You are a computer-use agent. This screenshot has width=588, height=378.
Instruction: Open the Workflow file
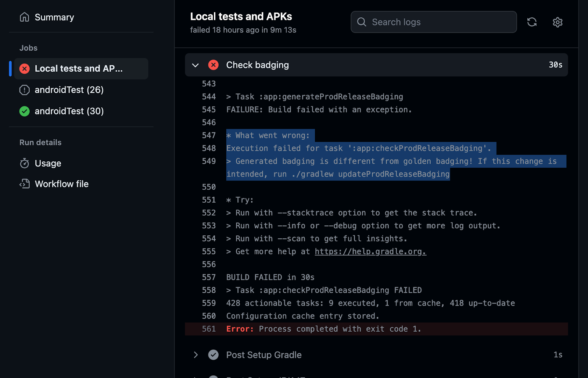pyautogui.click(x=62, y=184)
